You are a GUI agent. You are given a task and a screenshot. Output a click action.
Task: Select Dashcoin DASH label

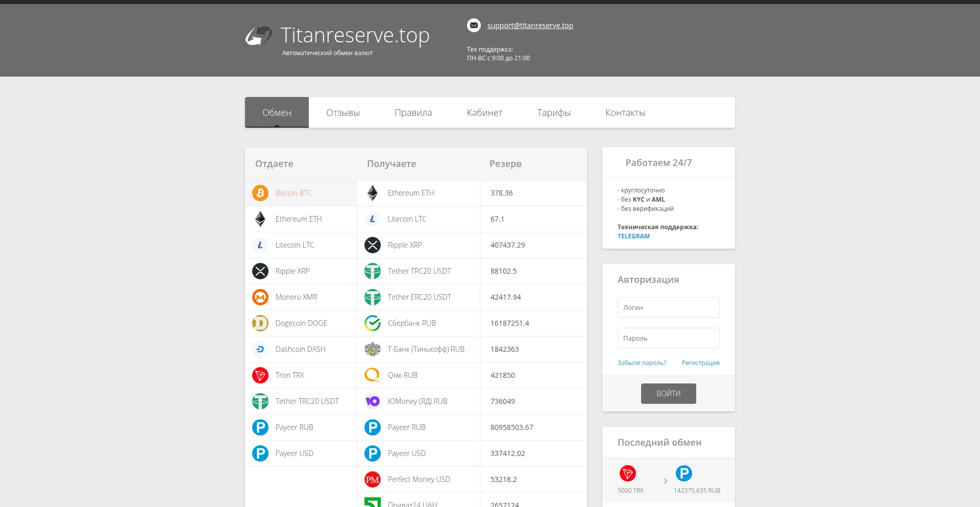pos(301,349)
